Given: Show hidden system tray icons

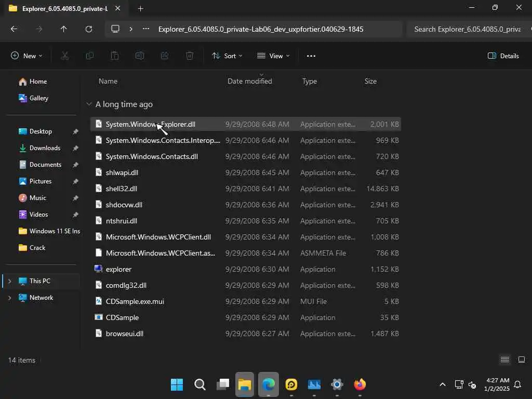Looking at the screenshot, I should point(443,385).
